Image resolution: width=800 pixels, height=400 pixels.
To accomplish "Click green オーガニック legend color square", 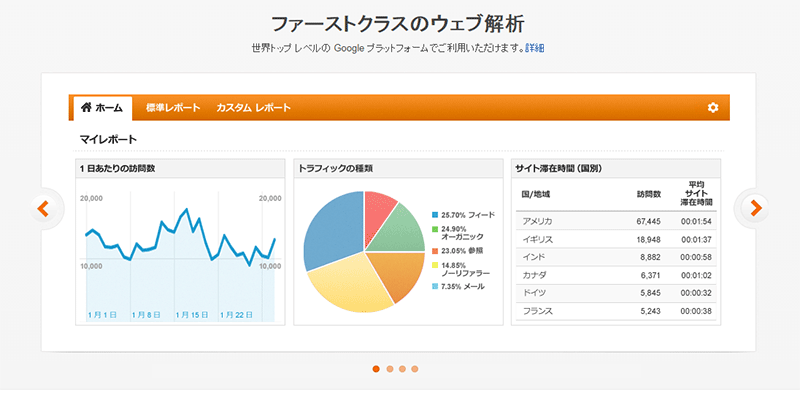I will 435,229.
